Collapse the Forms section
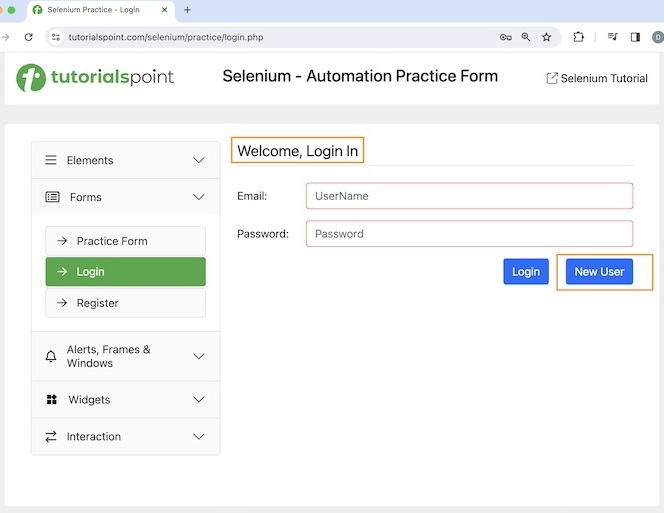This screenshot has width=664, height=513. click(x=199, y=197)
